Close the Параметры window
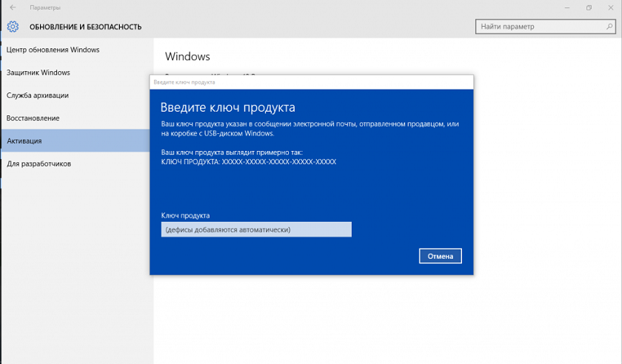 612,7
